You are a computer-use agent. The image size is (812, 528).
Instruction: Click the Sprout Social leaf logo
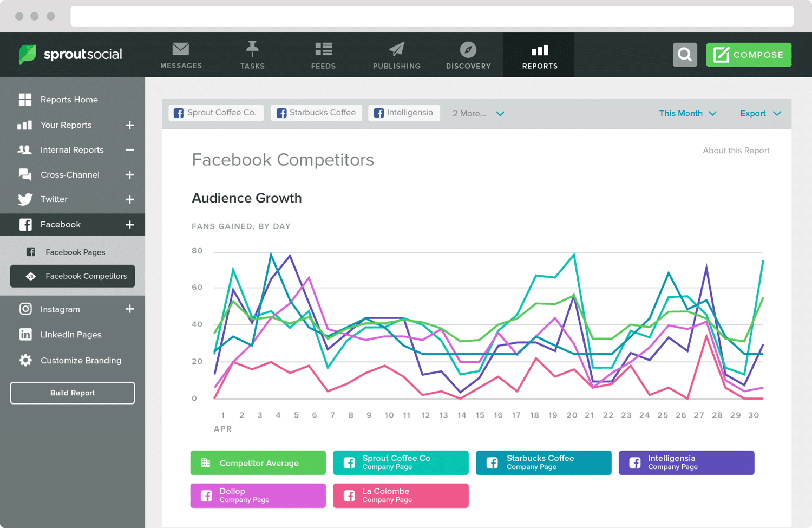[27, 54]
